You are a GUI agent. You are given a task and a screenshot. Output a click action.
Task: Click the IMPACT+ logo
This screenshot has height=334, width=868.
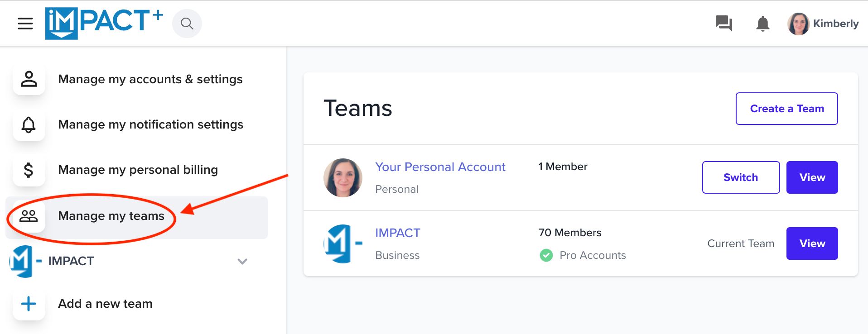coord(104,24)
